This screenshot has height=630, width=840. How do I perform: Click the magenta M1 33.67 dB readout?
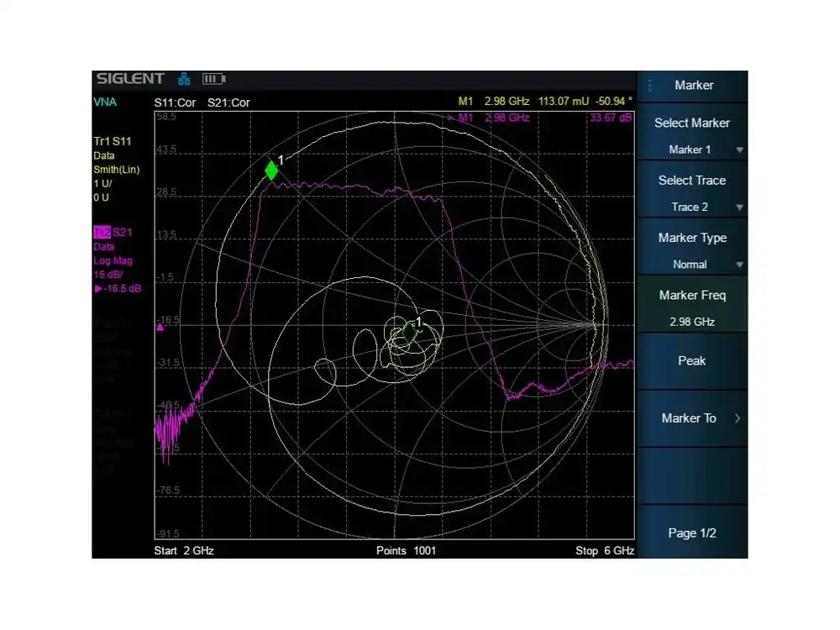(541, 118)
